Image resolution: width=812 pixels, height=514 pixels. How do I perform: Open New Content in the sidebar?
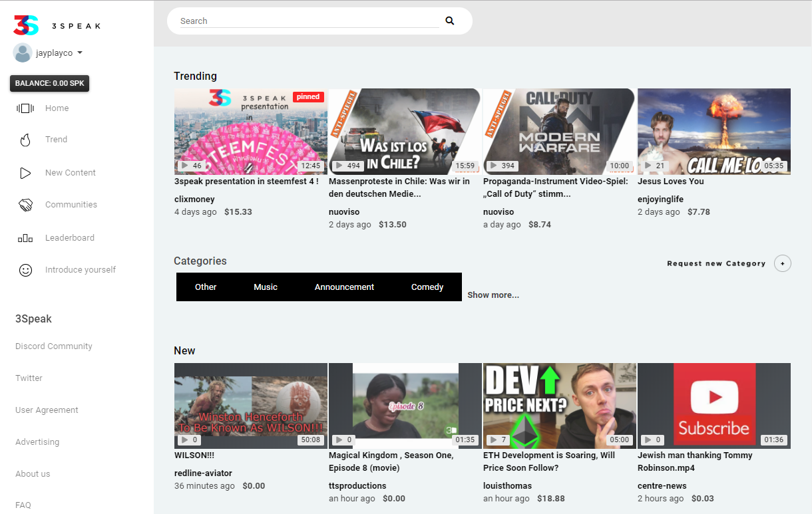coord(71,173)
